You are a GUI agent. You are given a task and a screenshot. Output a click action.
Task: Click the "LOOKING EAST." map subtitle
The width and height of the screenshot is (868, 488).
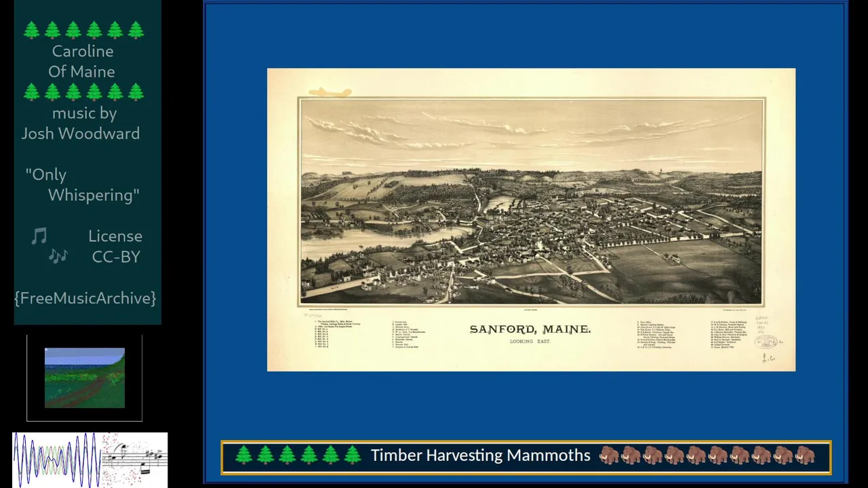point(530,342)
